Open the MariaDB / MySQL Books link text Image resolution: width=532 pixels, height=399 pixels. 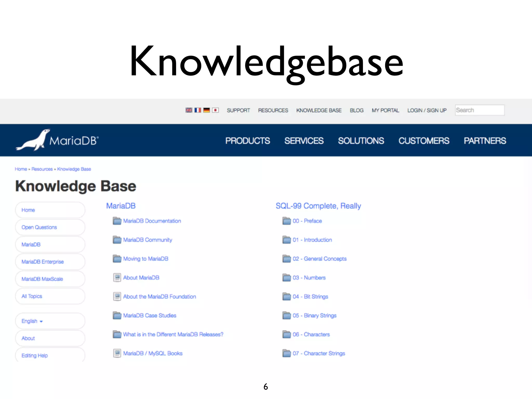(x=153, y=353)
